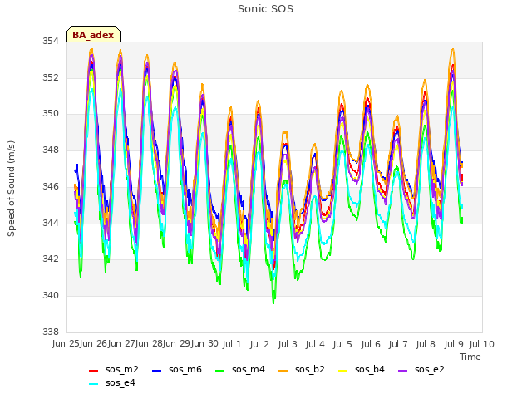This screenshot has height=399, width=532.
Task: Click the Jul 10 x-axis tick label
Action: click(482, 344)
